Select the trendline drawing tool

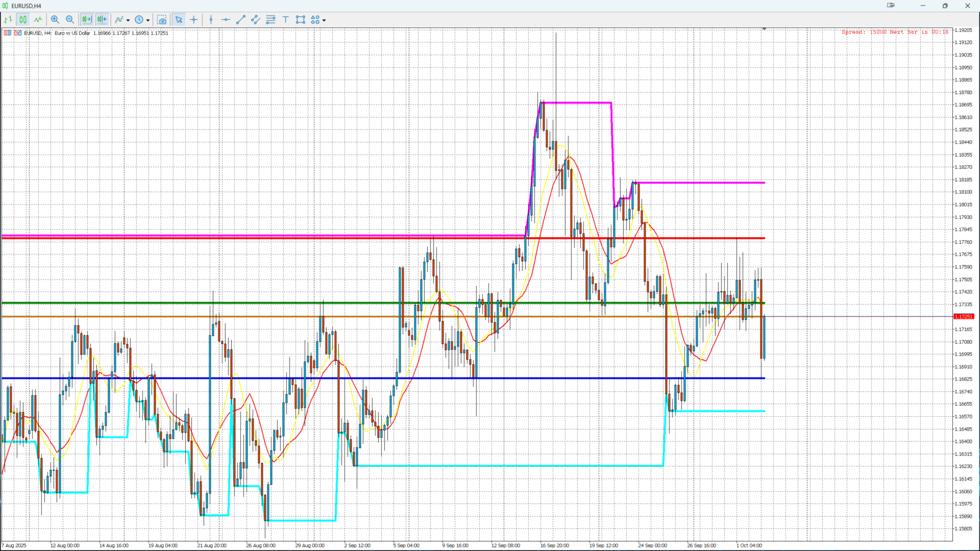click(241, 19)
